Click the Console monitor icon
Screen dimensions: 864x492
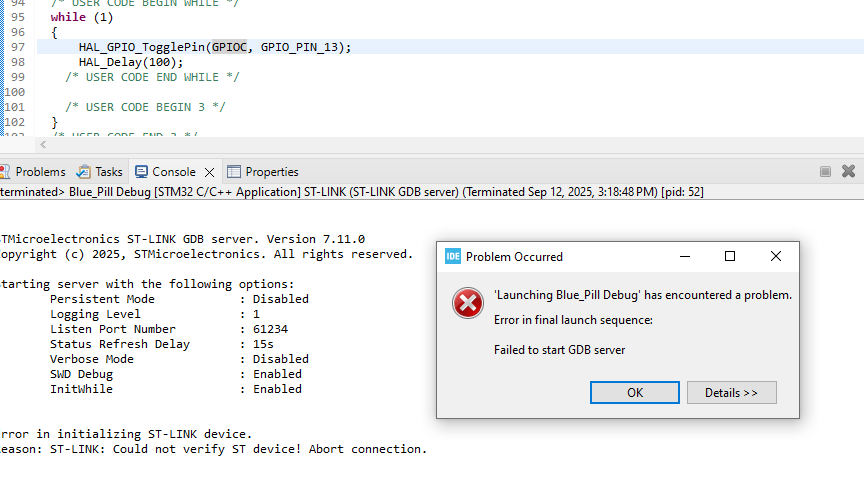[142, 172]
